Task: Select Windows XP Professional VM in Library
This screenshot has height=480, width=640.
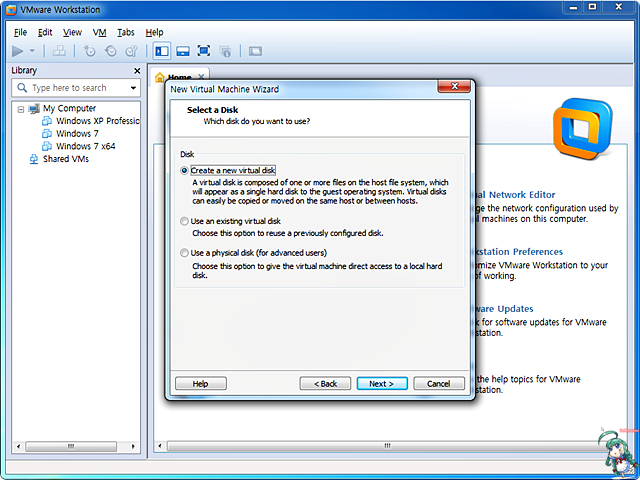Action: tap(98, 121)
